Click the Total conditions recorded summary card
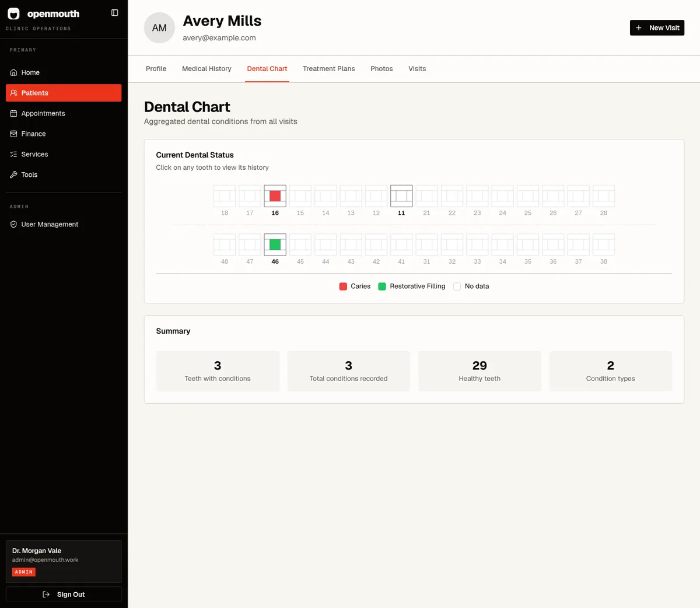The height and width of the screenshot is (608, 700). tap(348, 371)
